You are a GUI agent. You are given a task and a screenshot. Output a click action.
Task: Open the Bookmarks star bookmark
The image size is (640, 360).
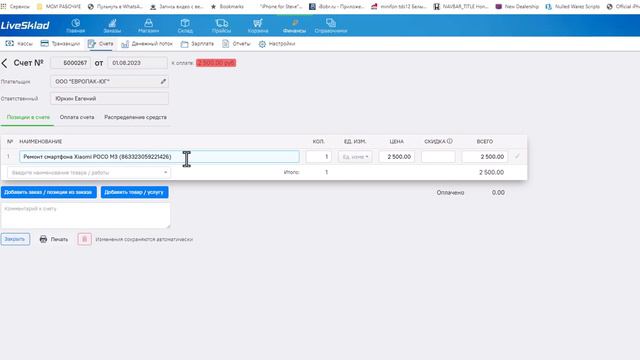coord(227,7)
